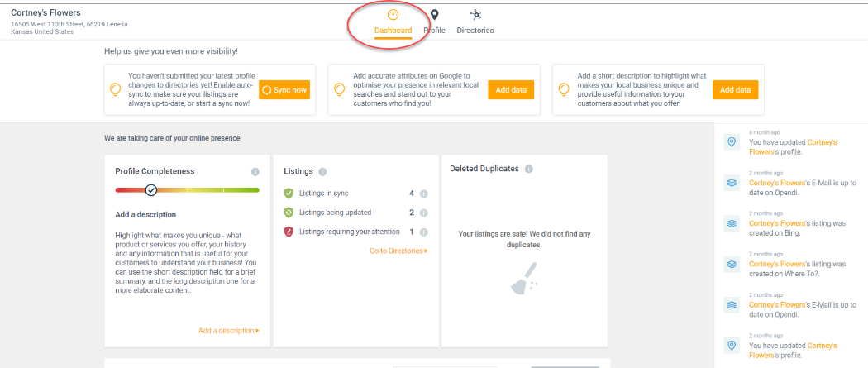Click info icon beside Deleted Duplicates

tap(528, 169)
